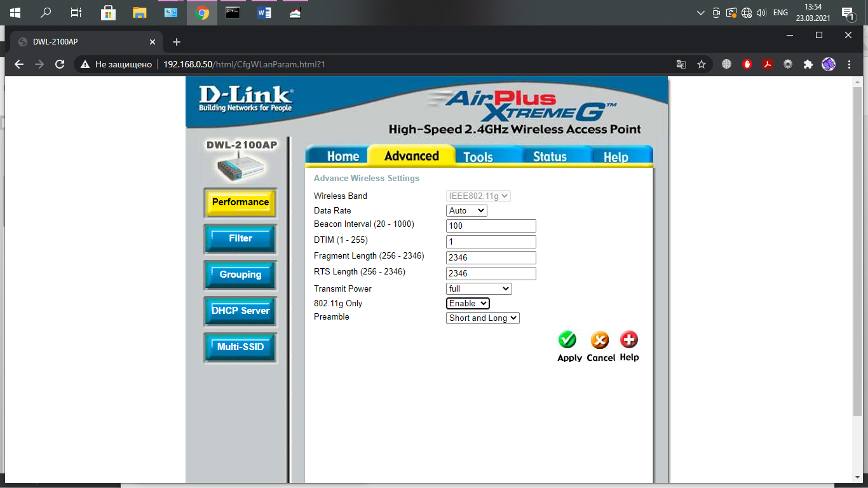Open the Data Rate dropdown
The image size is (868, 488).
pos(467,210)
